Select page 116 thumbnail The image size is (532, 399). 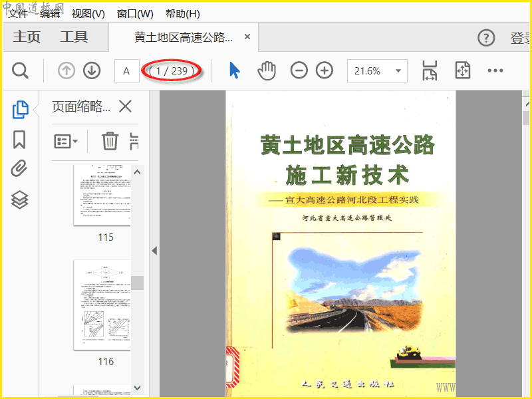pos(102,305)
